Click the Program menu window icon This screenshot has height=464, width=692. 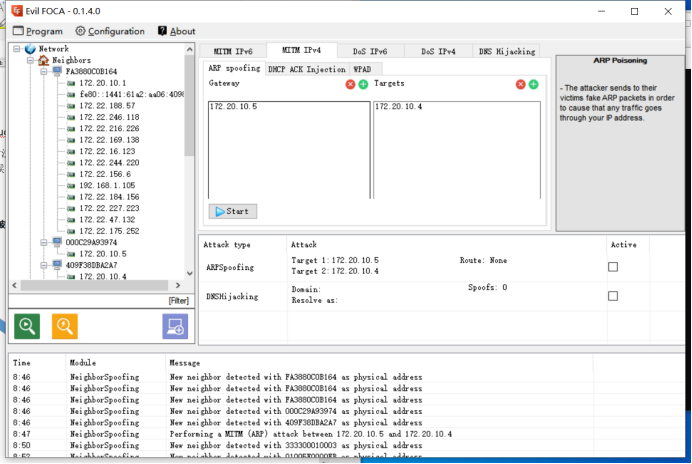[18, 31]
